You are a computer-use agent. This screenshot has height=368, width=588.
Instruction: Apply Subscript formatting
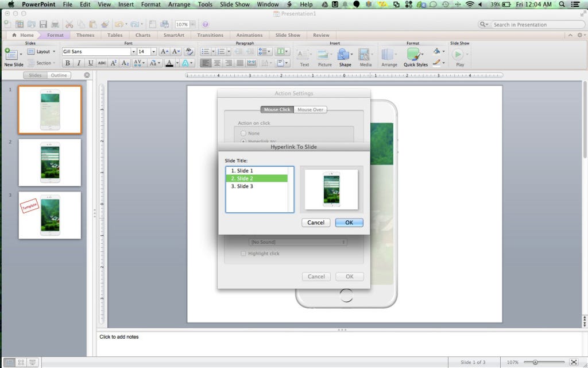pyautogui.click(x=125, y=63)
